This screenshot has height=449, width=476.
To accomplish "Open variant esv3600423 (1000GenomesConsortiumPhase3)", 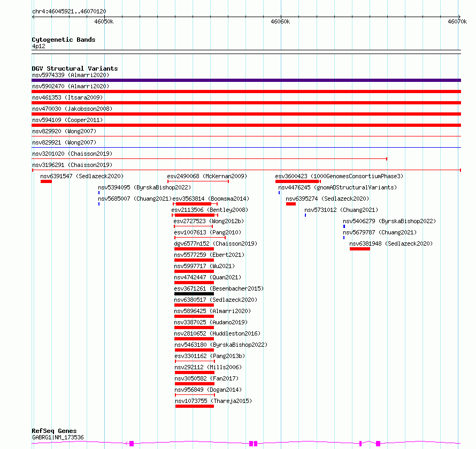I will [x=339, y=176].
